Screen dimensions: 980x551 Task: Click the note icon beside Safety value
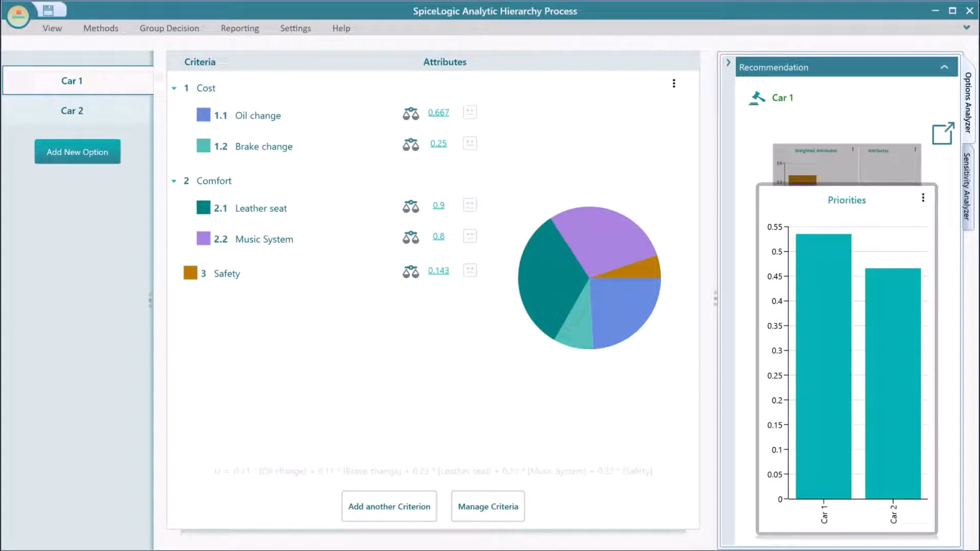click(470, 270)
